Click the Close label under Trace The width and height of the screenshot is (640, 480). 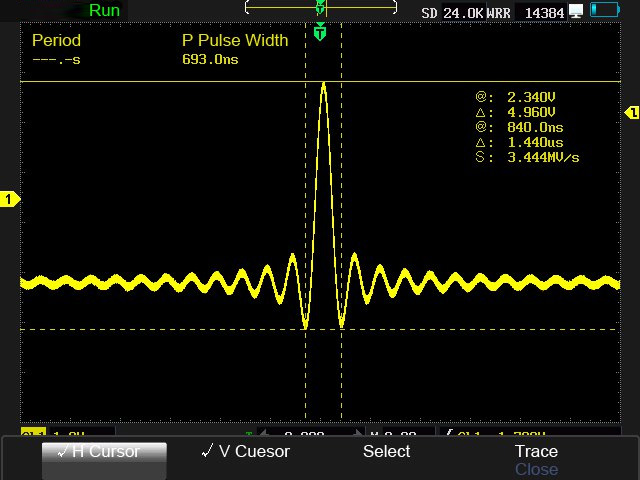tap(536, 469)
